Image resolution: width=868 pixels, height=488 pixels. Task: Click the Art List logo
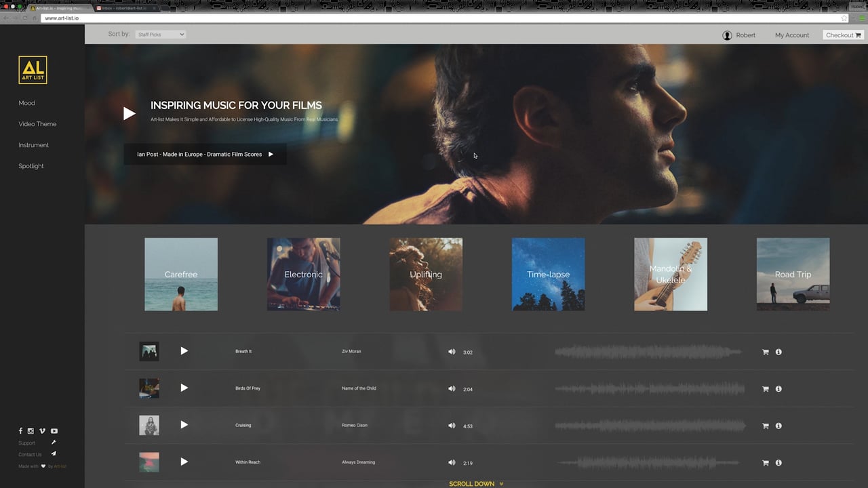(x=33, y=70)
